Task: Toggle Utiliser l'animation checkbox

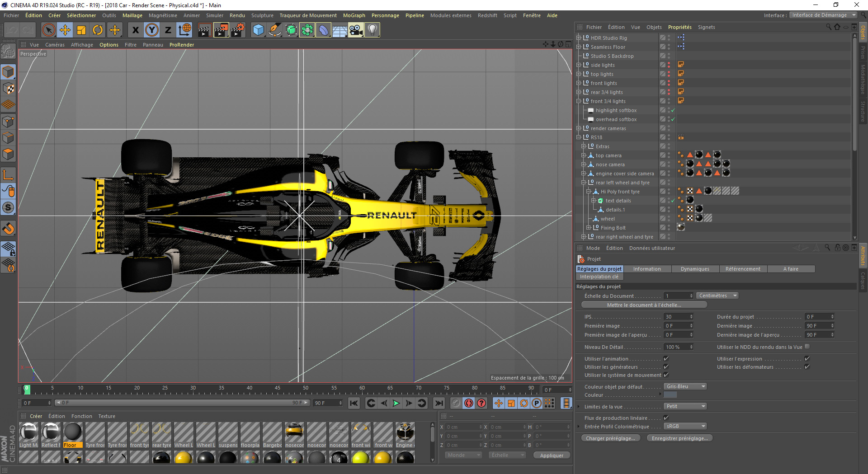Action: coord(666,359)
